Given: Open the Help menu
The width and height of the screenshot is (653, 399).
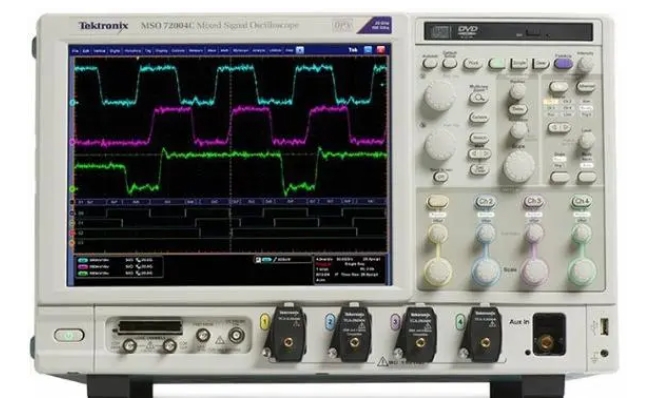Looking at the screenshot, I should tap(289, 51).
